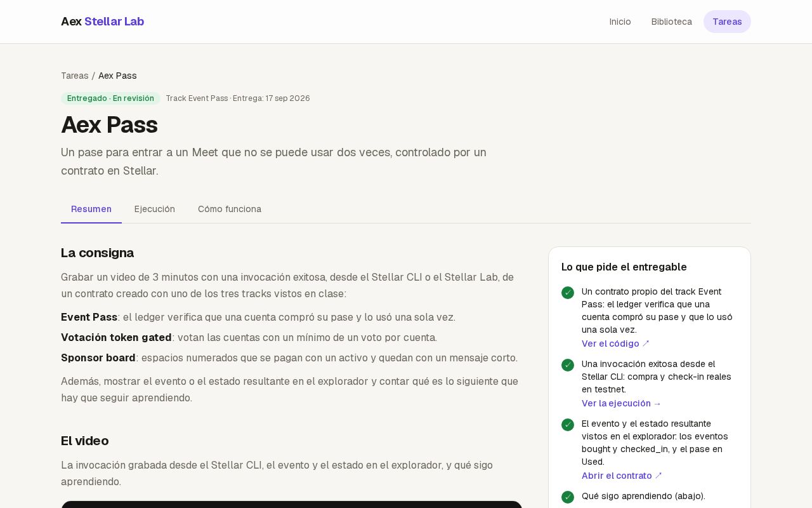
Task: Click the Tareas navigation pill
Action: pos(727,22)
